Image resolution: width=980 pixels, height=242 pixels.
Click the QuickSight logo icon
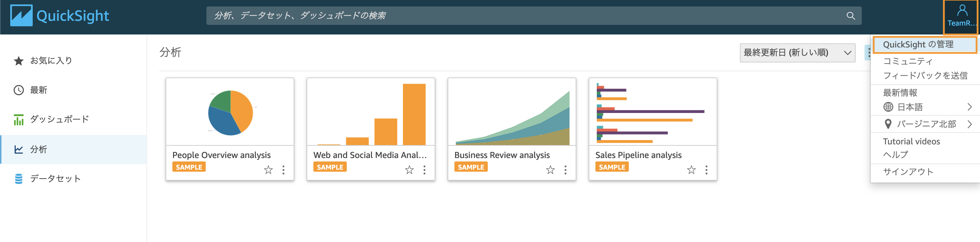pos(21,16)
